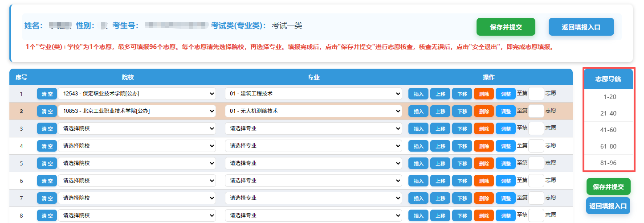Clear row 6 using 清空
The image size is (644, 223).
(47, 181)
